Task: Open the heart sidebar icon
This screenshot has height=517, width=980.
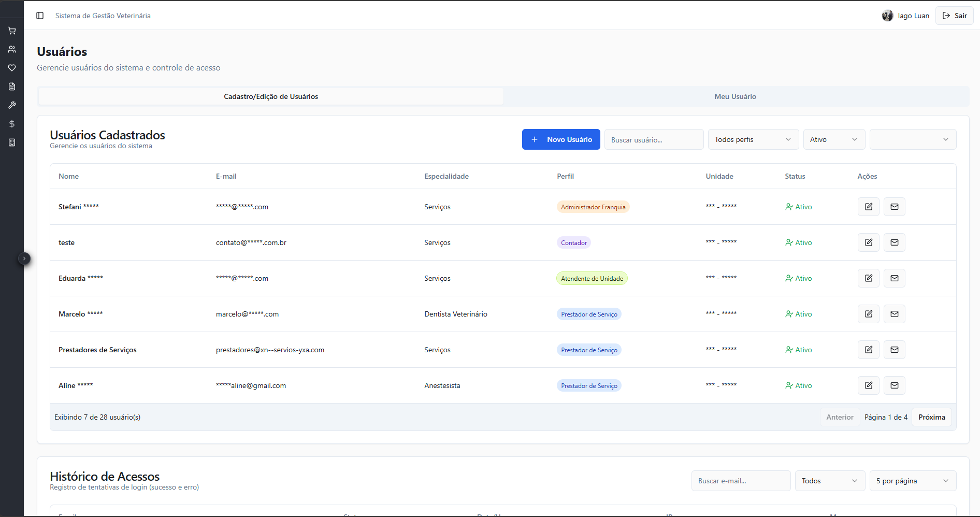Action: [x=12, y=68]
